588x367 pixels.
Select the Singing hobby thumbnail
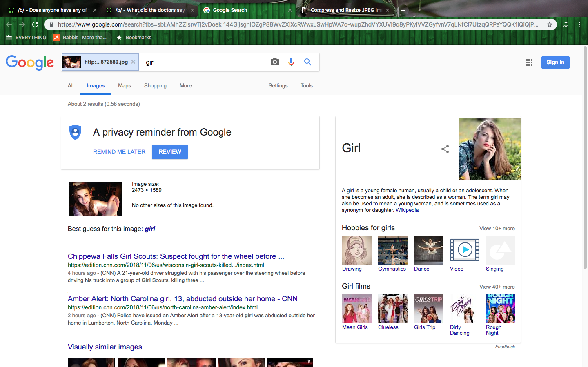click(x=501, y=250)
